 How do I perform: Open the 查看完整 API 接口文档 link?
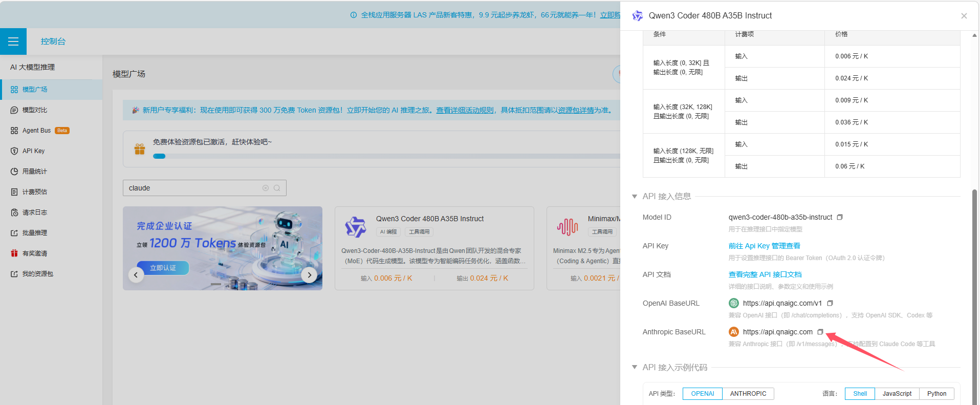[765, 274]
